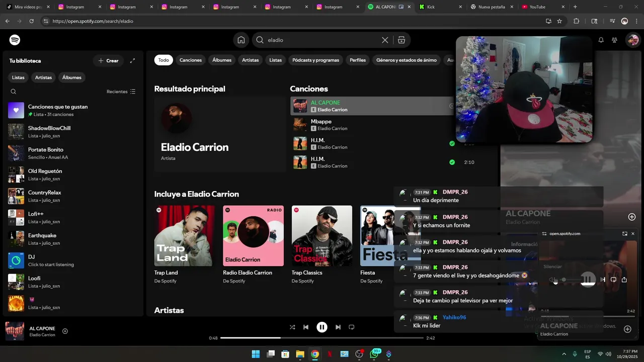
Task: Click the eladio search input
Action: coord(322,40)
